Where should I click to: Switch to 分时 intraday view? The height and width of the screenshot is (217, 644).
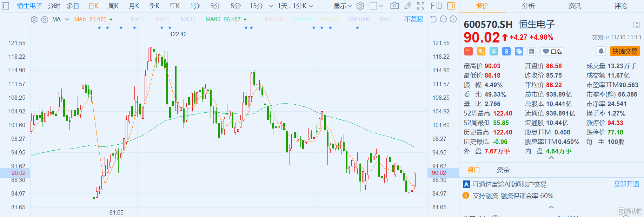pos(54,6)
